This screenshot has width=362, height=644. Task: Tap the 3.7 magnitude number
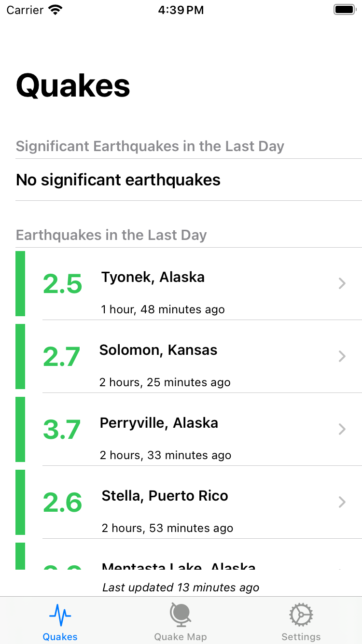(x=62, y=430)
